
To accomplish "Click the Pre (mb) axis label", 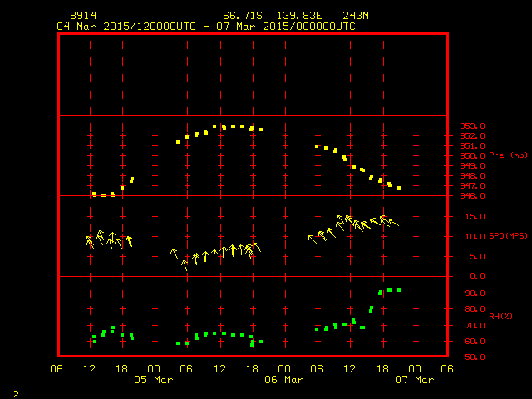I will (x=508, y=155).
